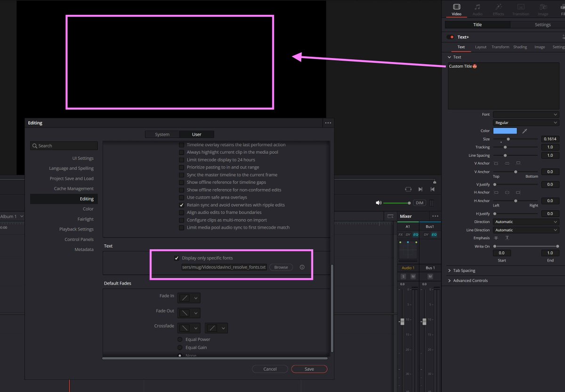Screen dimensions: 565x392
Task: Open the Transform tab in inspector
Action: pyautogui.click(x=500, y=47)
